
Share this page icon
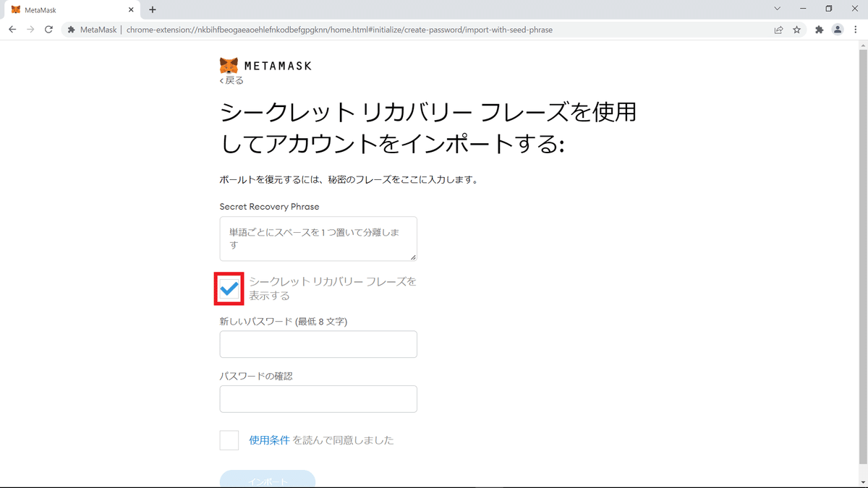pyautogui.click(x=778, y=30)
